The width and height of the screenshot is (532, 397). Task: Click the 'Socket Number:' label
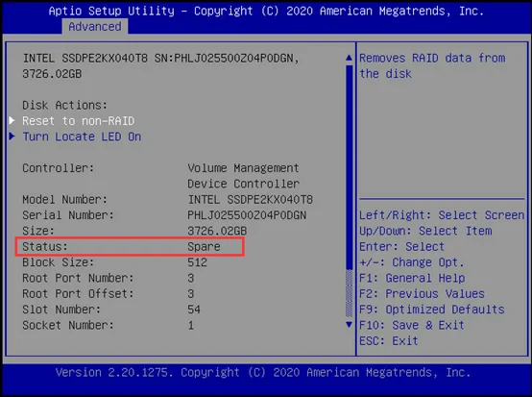click(x=68, y=325)
